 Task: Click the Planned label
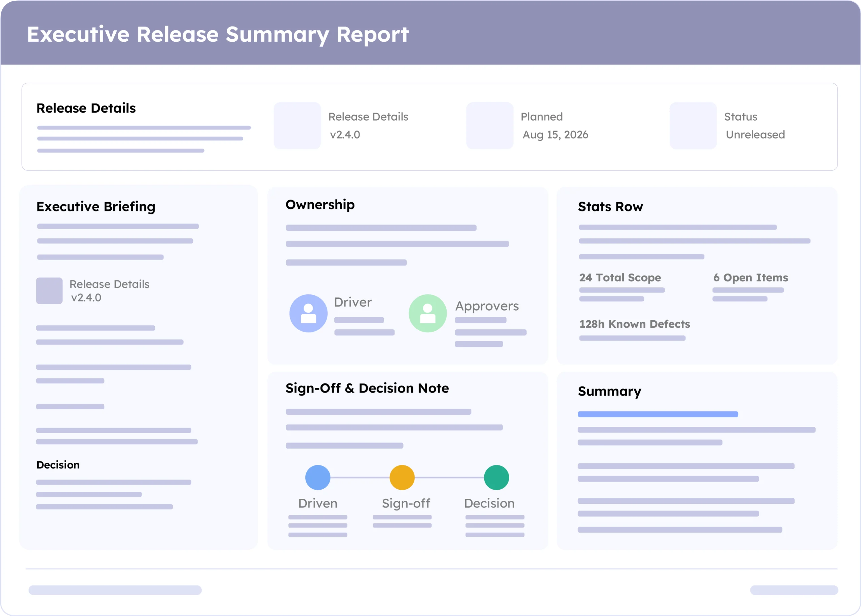[542, 117]
